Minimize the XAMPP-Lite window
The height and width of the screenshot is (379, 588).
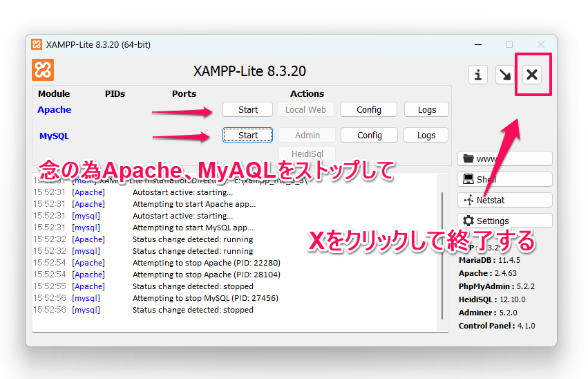[478, 44]
